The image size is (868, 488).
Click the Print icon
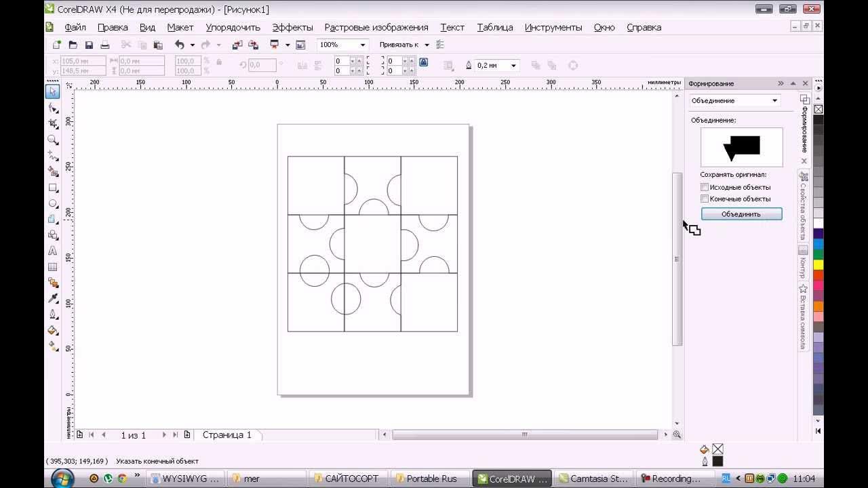[105, 45]
